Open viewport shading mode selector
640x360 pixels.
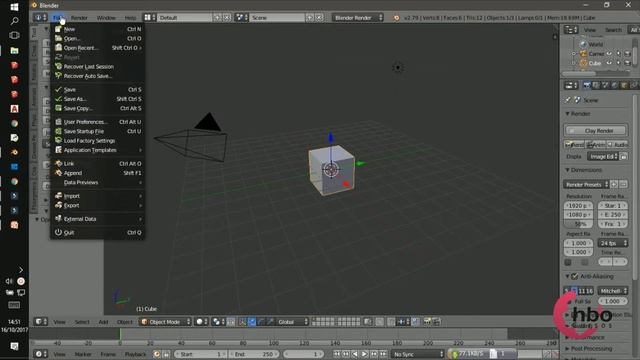(202, 322)
